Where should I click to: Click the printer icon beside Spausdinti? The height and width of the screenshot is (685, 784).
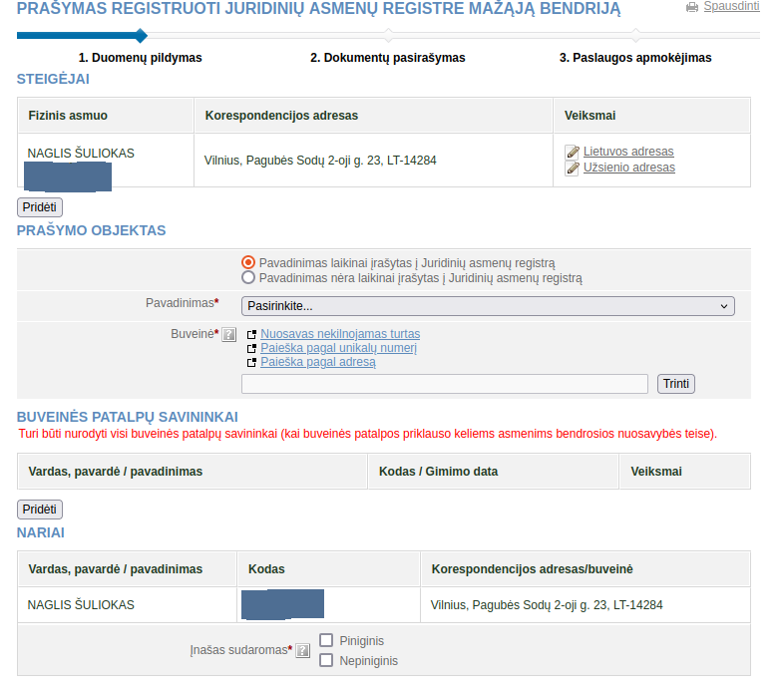click(x=692, y=7)
